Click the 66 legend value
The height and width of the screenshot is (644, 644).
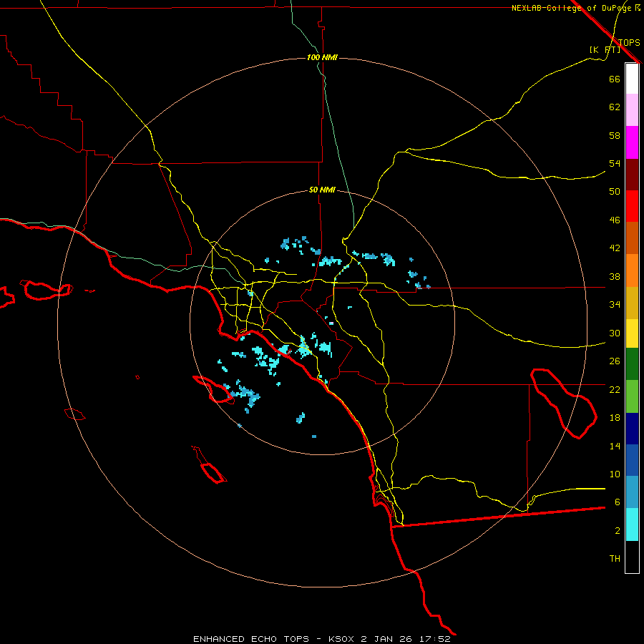[615, 79]
